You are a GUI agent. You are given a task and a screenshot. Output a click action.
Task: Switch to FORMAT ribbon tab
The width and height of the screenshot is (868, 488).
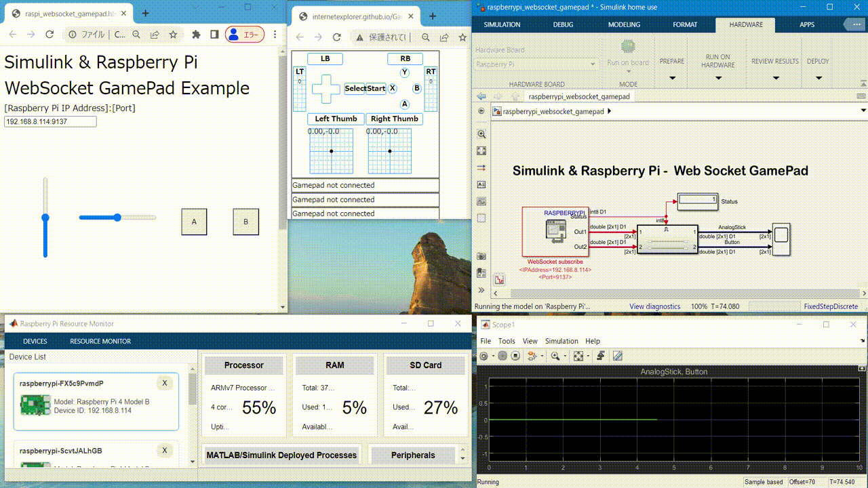(685, 24)
